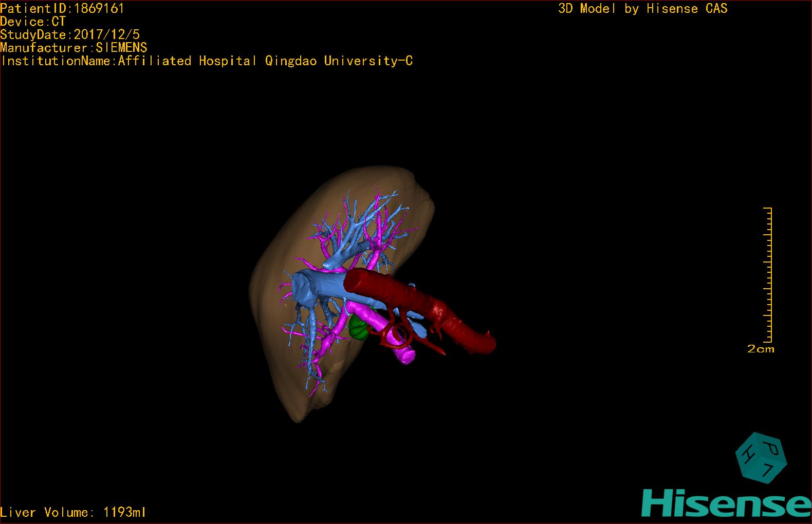Select the StudyDate:2017/12/5 text
812x524 pixels.
pyautogui.click(x=70, y=35)
